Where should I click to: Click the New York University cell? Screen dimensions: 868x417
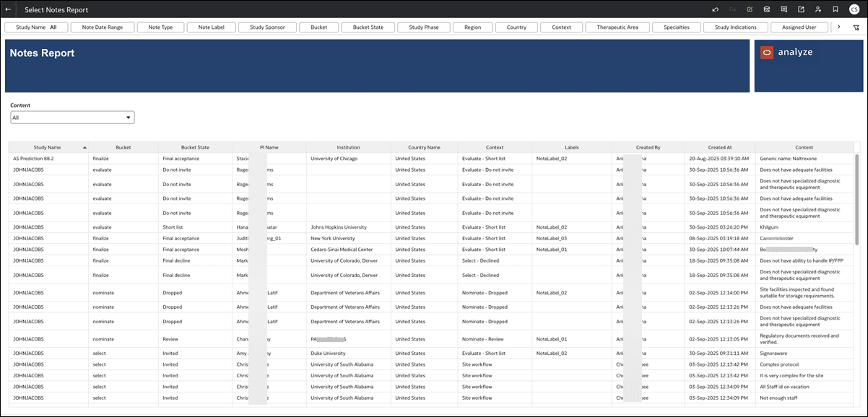[x=348, y=238]
